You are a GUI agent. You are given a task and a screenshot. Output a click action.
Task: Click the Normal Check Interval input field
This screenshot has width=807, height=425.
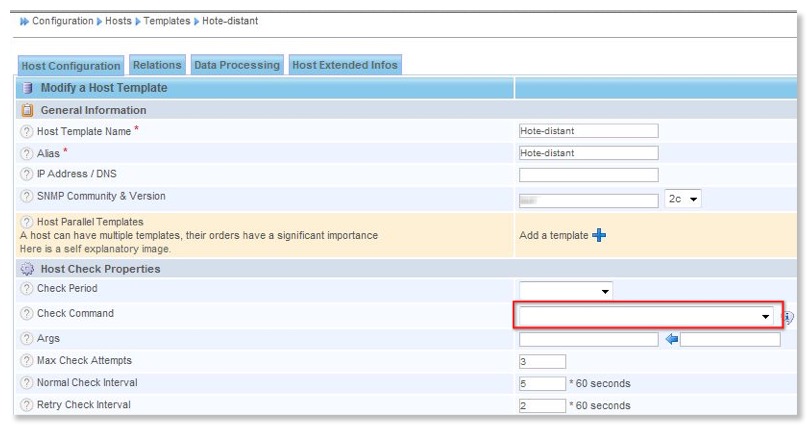tap(542, 383)
